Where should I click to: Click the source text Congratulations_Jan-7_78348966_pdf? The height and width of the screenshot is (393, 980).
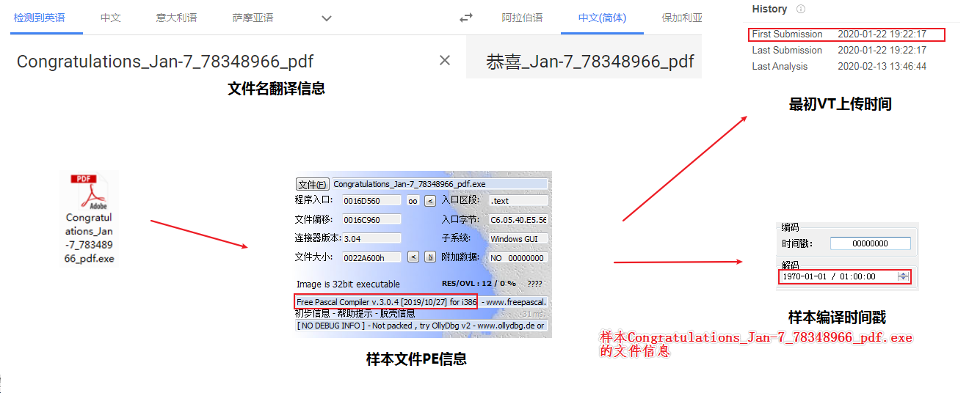[165, 62]
